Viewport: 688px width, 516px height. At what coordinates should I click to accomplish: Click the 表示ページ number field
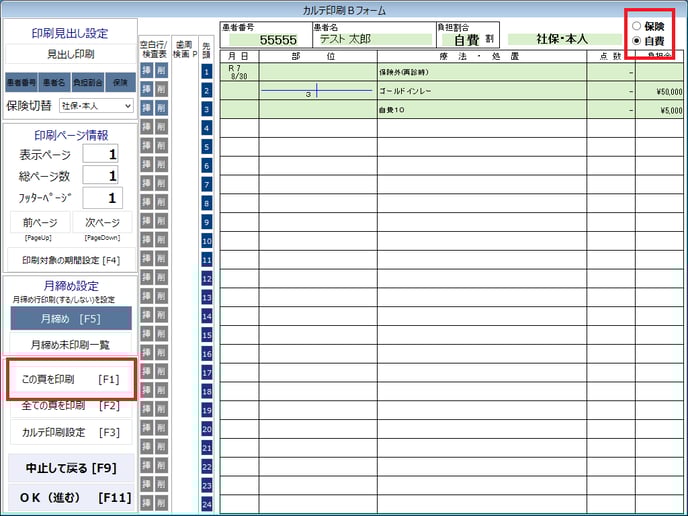click(x=101, y=154)
